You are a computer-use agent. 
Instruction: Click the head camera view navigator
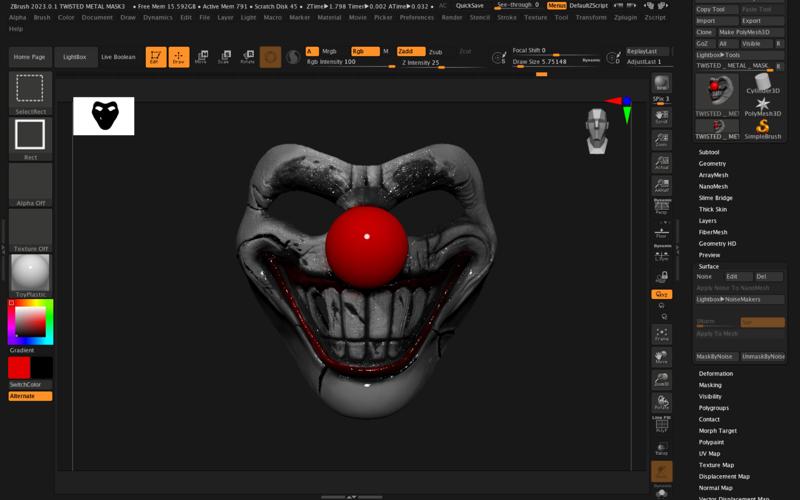[x=597, y=131]
